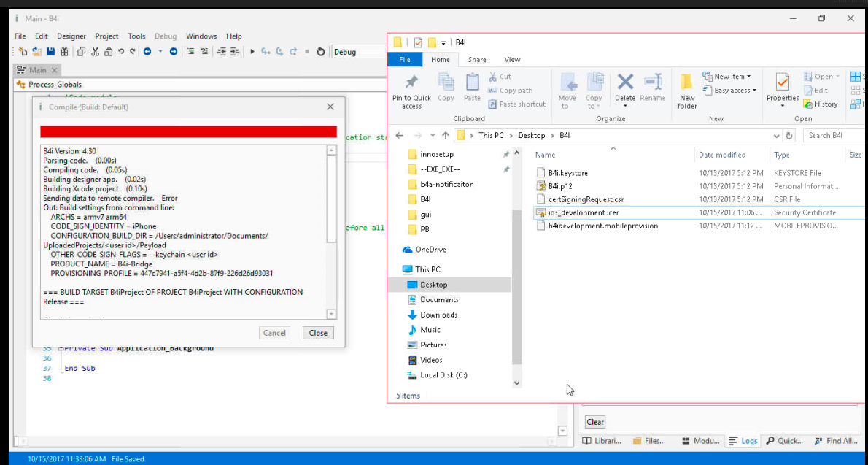This screenshot has width=868, height=465.
Task: Navigate backward with the blue left arrow
Action: pos(147,52)
